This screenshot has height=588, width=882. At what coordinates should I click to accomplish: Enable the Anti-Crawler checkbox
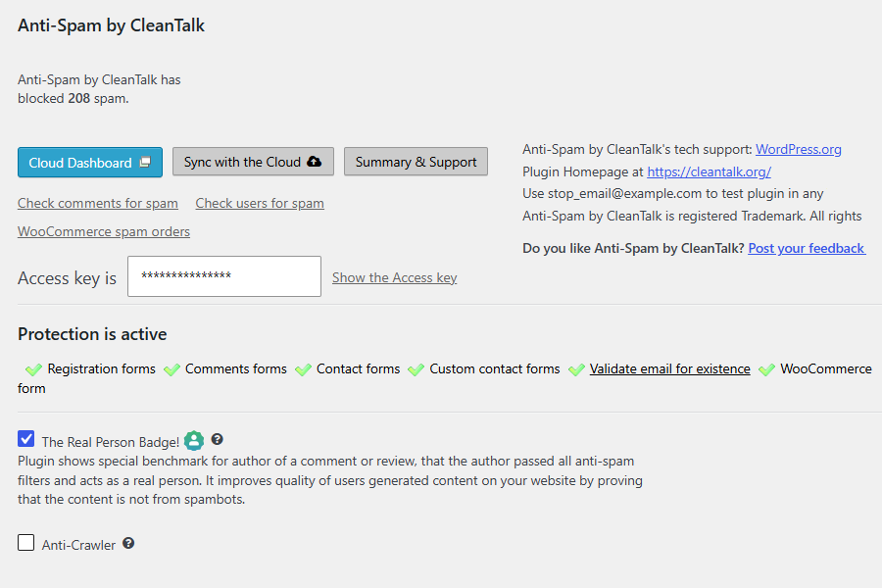click(25, 542)
